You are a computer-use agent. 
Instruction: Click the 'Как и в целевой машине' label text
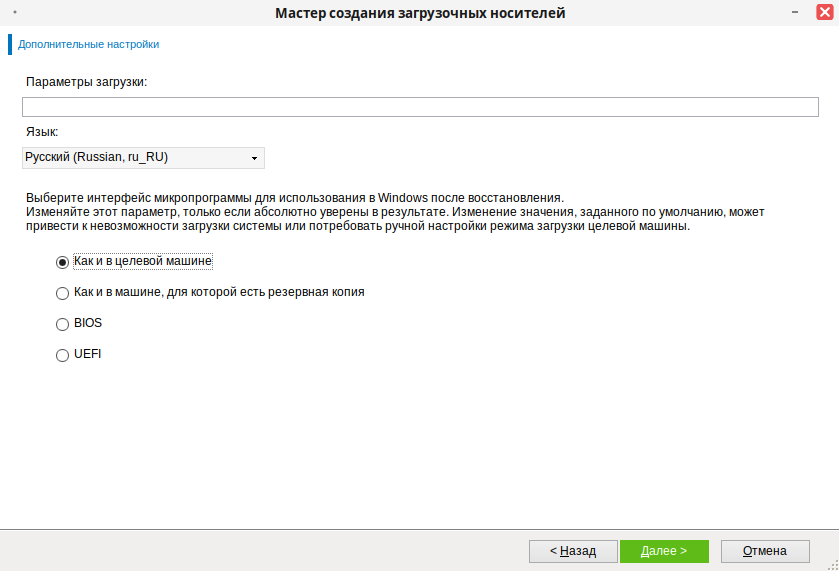pyautogui.click(x=143, y=261)
